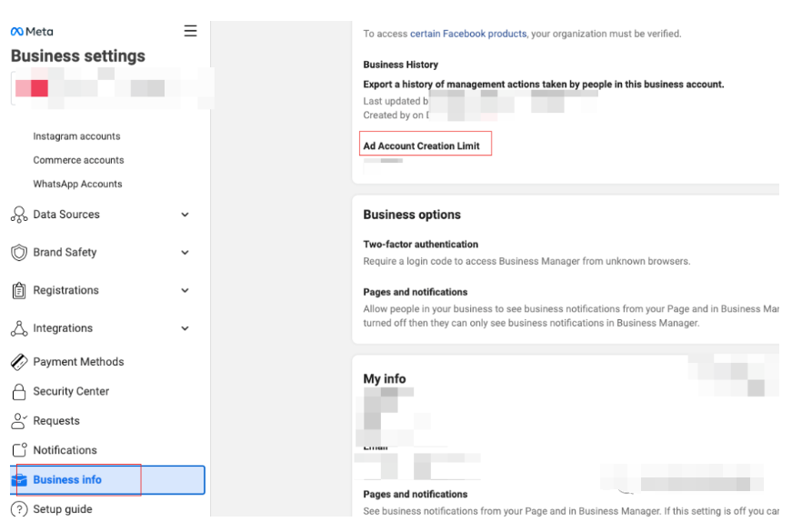812x532 pixels.
Task: Click the Integrations triangle icon
Action: click(19, 328)
